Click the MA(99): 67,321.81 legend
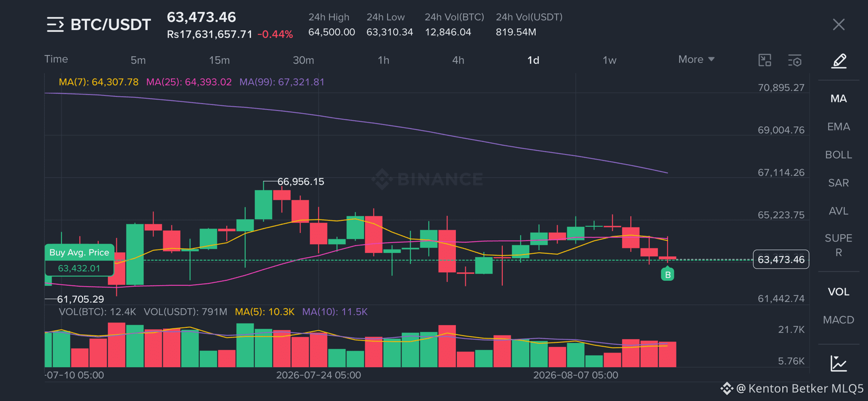The width and height of the screenshot is (868, 401). [282, 82]
